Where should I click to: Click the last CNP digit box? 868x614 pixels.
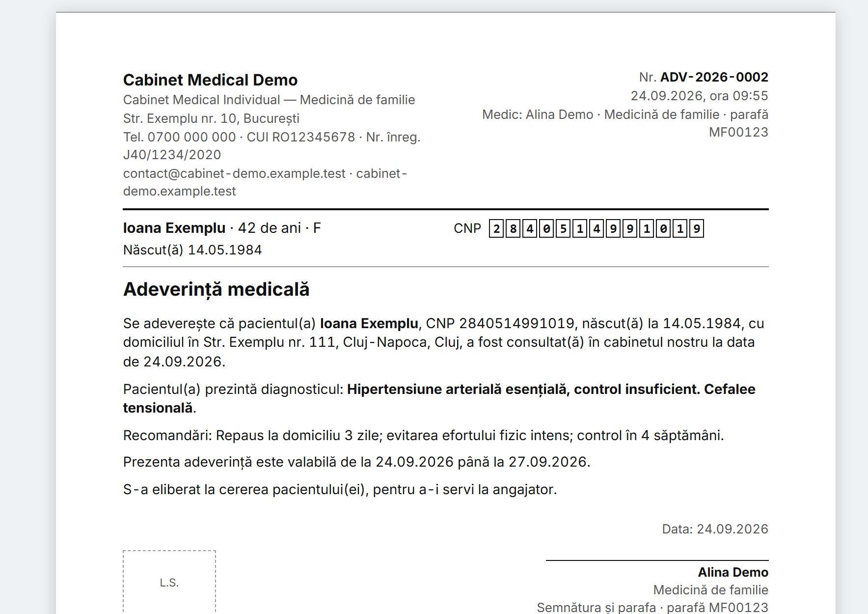point(697,228)
